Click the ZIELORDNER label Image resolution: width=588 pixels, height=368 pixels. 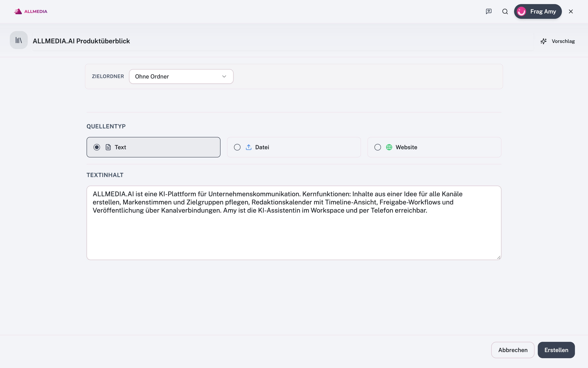(108, 76)
